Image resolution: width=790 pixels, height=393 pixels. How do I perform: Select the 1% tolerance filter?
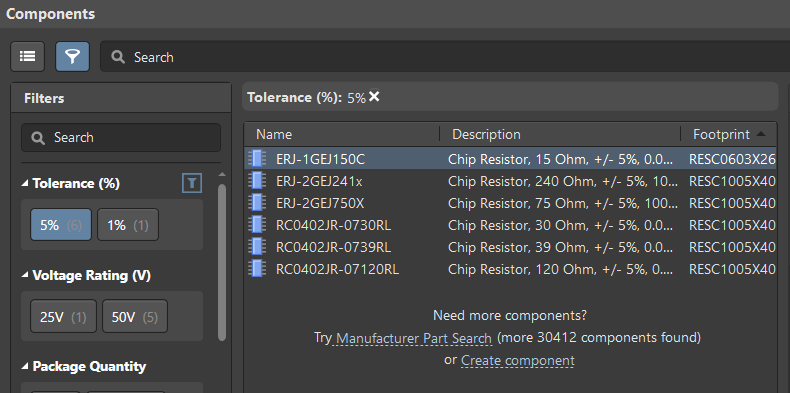[x=128, y=225]
